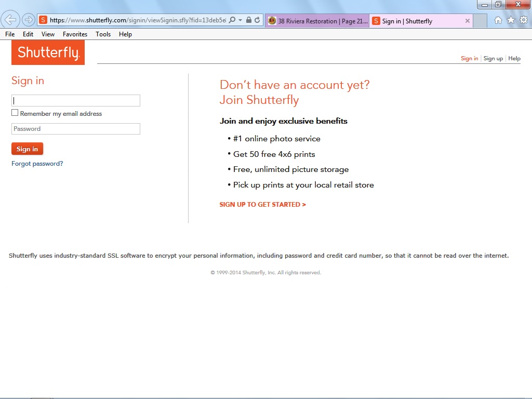
Task: Refresh the page with the reload icon
Action: click(x=257, y=20)
